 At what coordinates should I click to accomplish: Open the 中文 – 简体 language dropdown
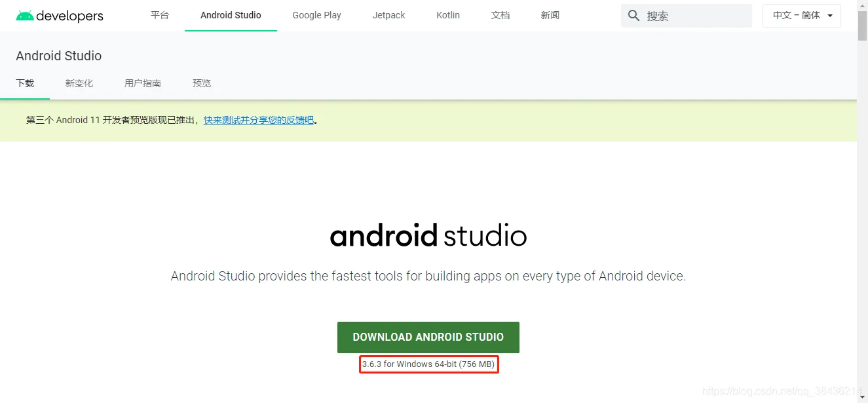[x=802, y=16]
